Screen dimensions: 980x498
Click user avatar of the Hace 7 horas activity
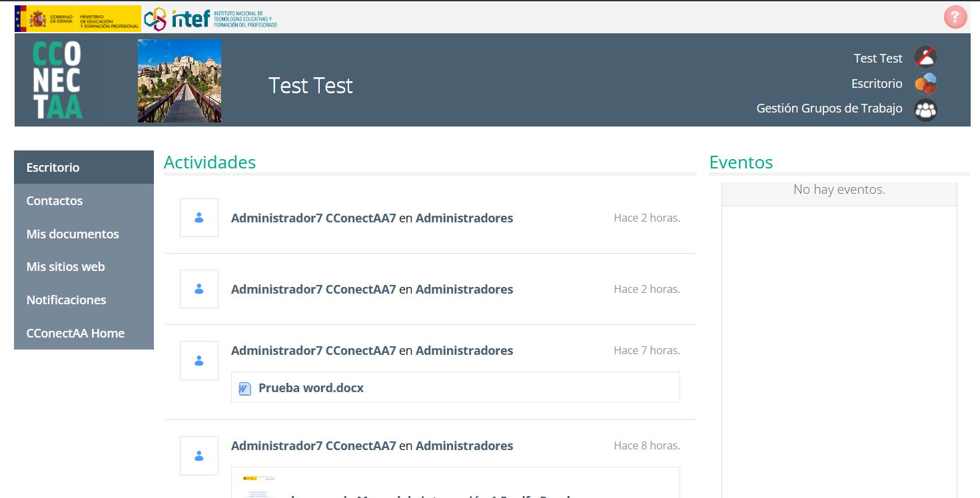click(x=199, y=360)
